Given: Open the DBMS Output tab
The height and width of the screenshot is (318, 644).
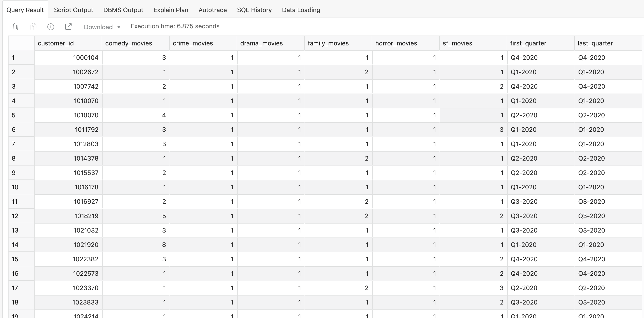Looking at the screenshot, I should [x=123, y=10].
